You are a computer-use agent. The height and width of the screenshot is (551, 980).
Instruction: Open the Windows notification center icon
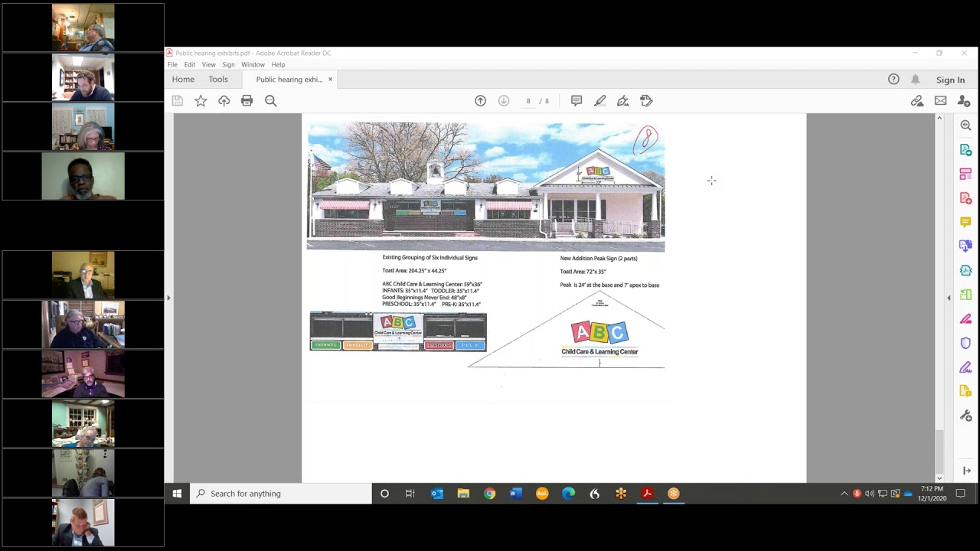961,494
